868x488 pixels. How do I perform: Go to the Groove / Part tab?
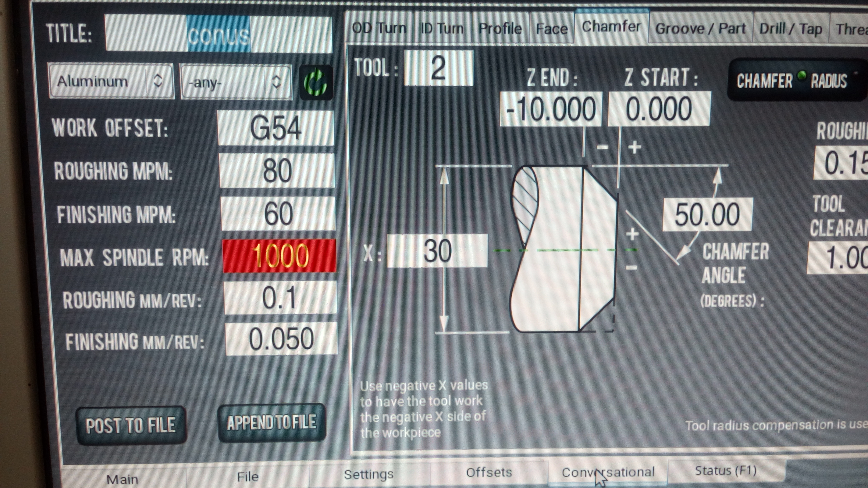700,29
